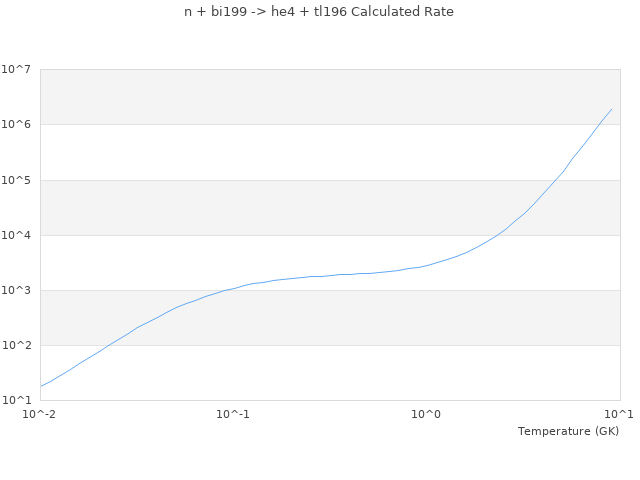640x480 pixels.
Task: Click the chart title about the bi199 calculated rate
Action: tap(319, 12)
